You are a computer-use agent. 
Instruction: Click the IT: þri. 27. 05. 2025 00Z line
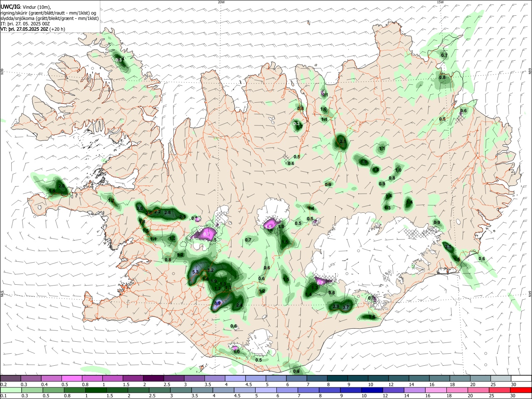(25, 24)
